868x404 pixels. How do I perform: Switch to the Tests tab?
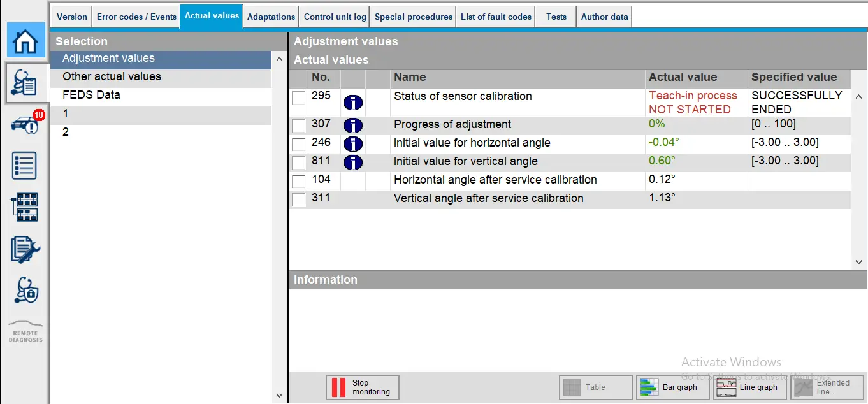556,17
